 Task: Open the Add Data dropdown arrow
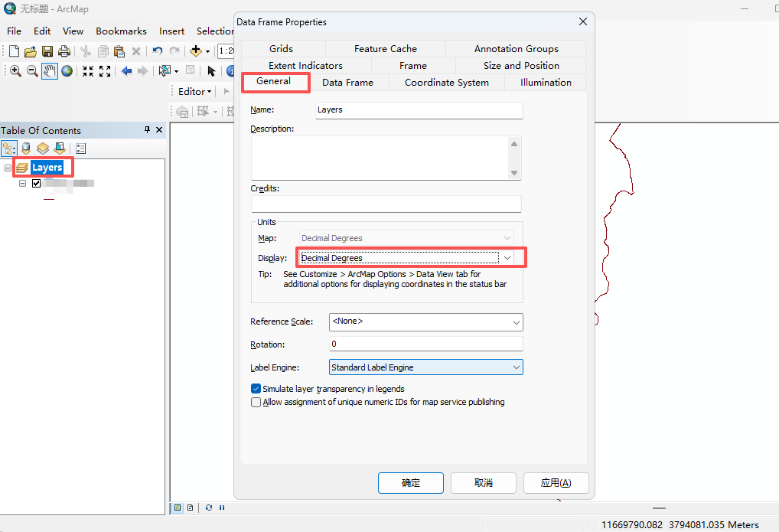[x=207, y=51]
